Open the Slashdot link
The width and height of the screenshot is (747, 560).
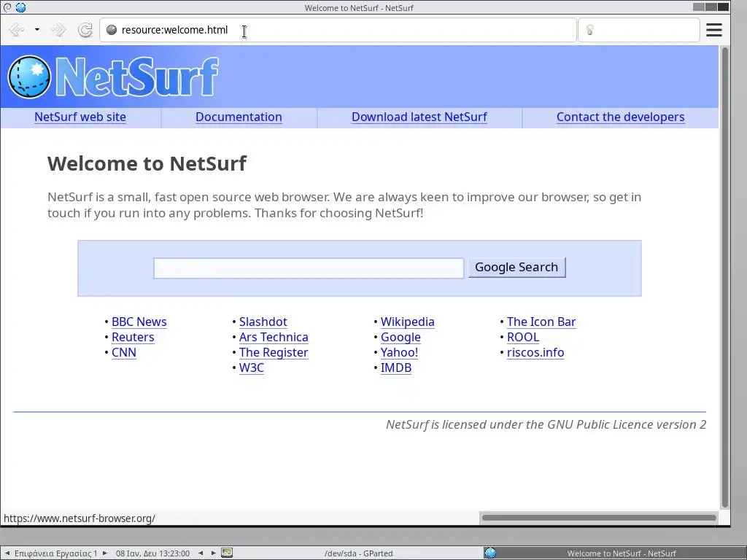[x=263, y=322]
